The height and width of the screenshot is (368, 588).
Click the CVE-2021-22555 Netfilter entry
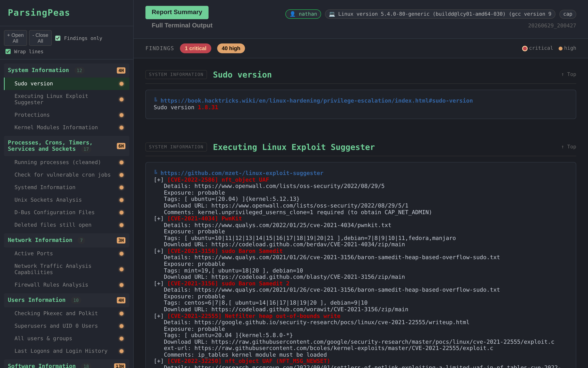pyautogui.click(x=254, y=316)
